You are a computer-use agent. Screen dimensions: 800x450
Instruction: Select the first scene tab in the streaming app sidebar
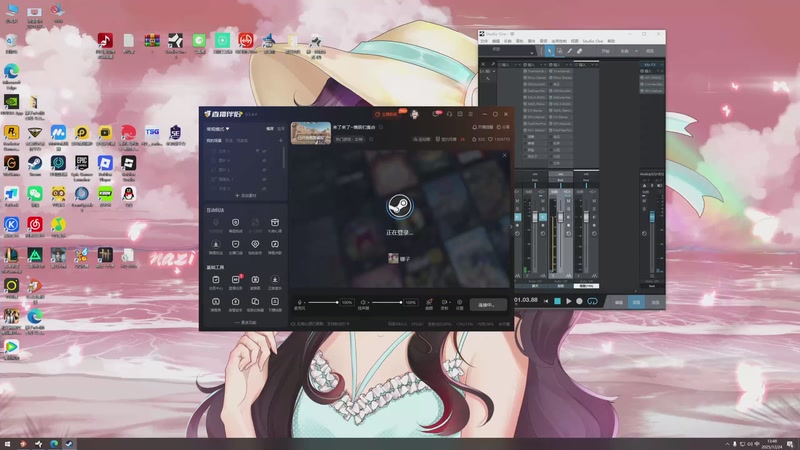pyautogui.click(x=213, y=140)
